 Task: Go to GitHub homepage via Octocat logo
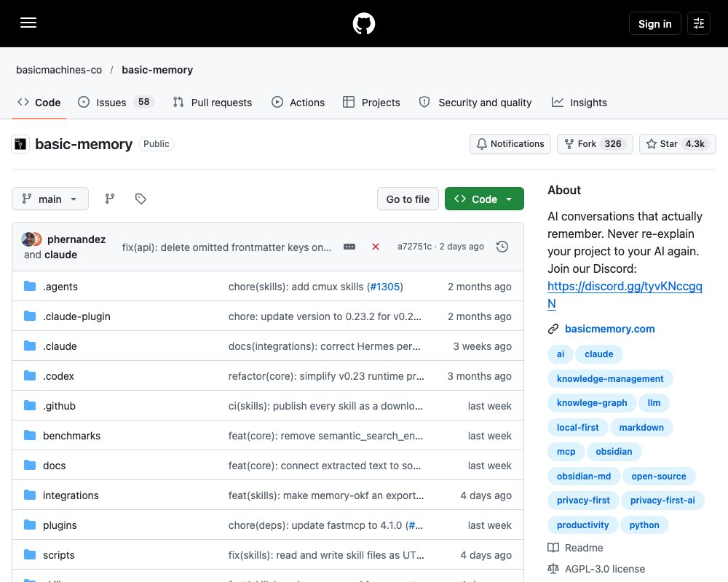363,23
